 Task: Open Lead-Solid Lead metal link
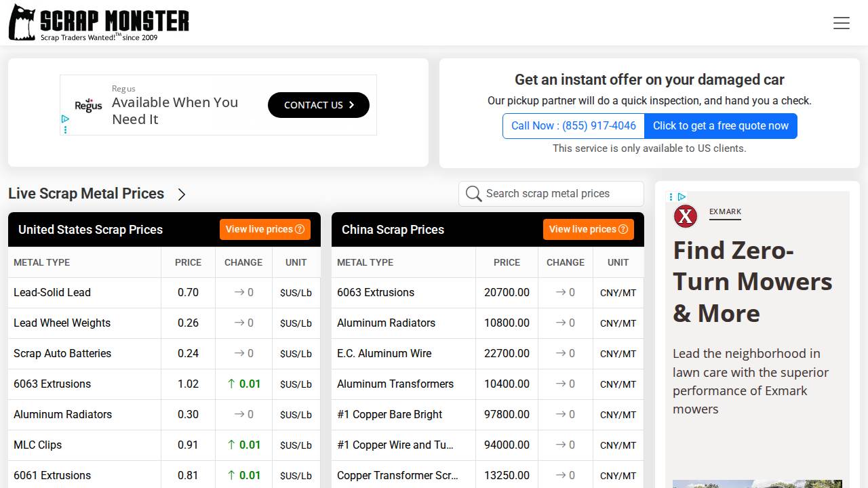click(x=52, y=293)
